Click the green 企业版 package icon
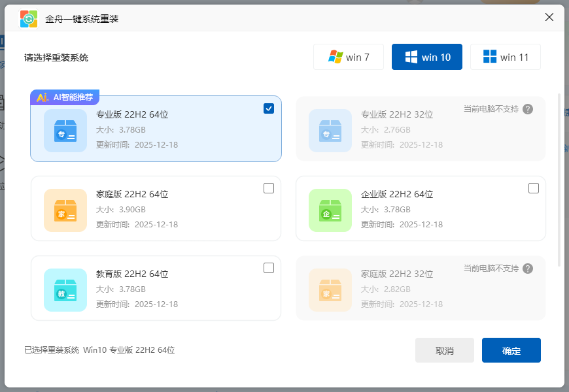 330,209
